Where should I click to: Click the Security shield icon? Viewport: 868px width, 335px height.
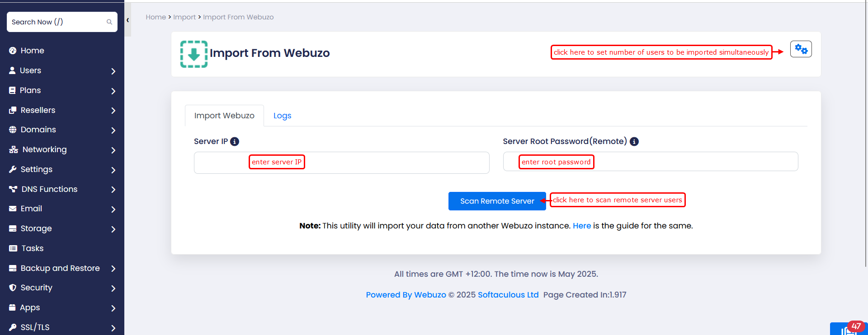tap(13, 288)
